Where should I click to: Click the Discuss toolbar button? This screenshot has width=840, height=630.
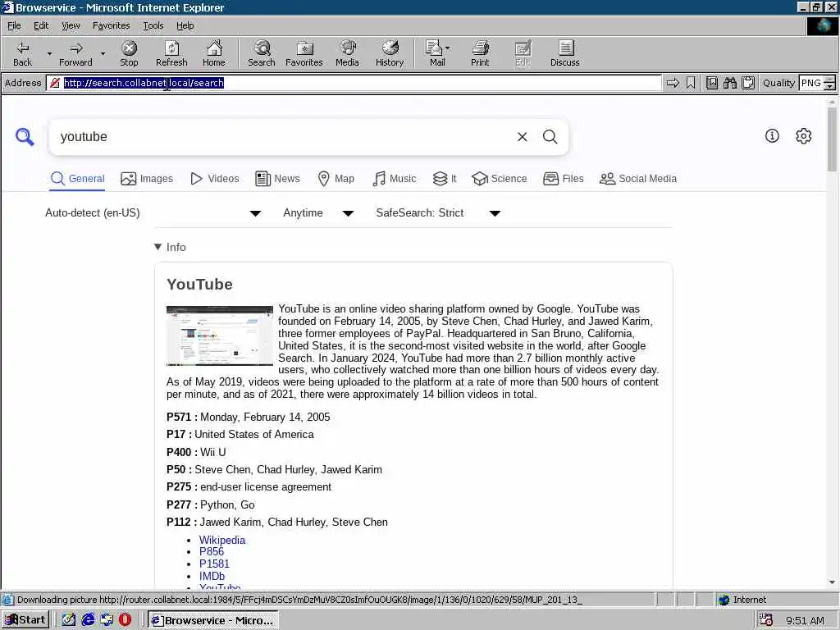564,53
